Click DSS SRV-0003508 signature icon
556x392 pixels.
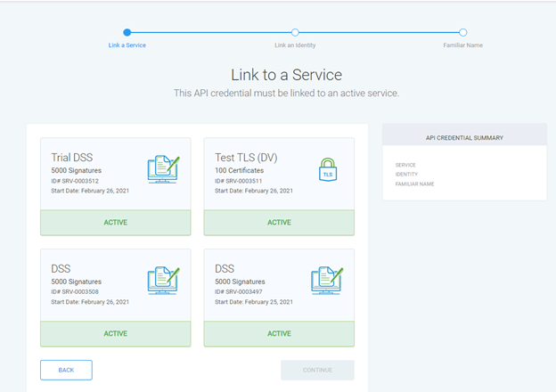(x=163, y=280)
